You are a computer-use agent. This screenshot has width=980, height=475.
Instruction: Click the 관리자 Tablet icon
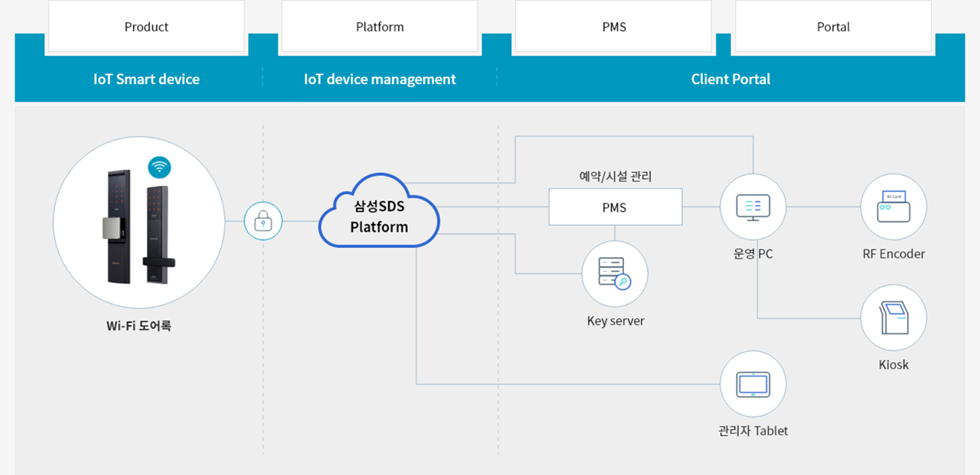click(x=753, y=384)
